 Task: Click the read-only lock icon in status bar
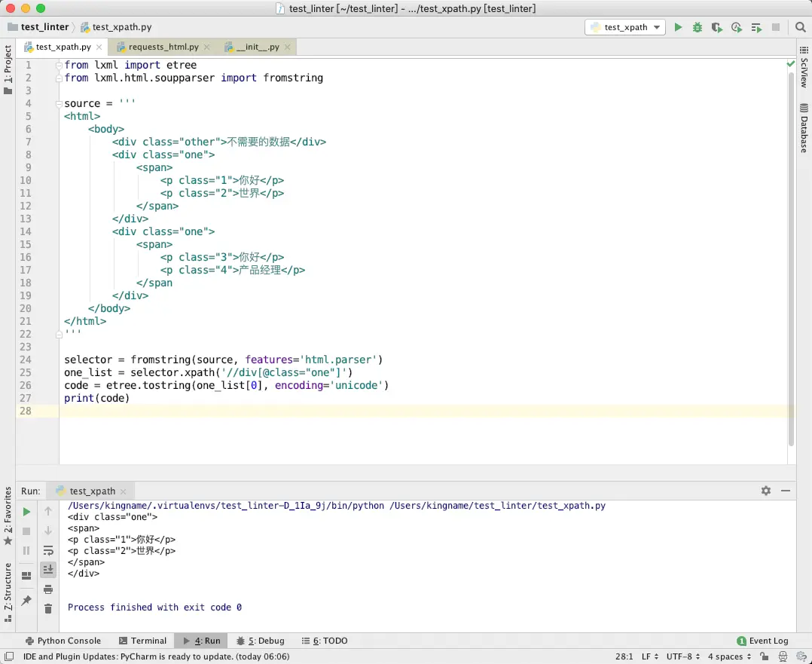(x=764, y=656)
